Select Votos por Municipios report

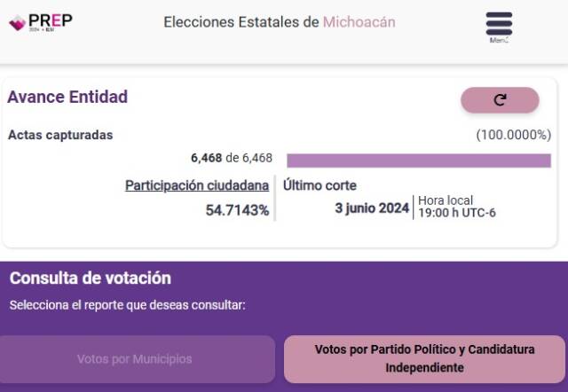click(135, 359)
